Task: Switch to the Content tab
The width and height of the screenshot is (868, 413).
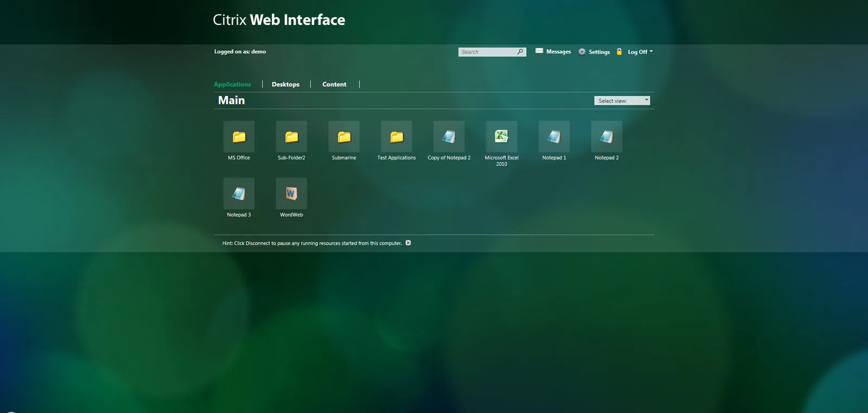Action: tap(334, 85)
